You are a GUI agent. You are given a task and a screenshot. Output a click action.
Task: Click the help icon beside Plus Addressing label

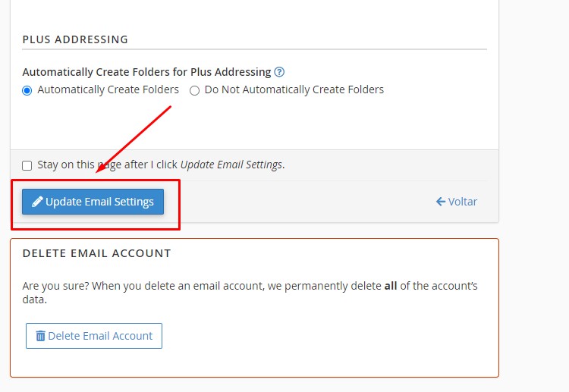(279, 72)
